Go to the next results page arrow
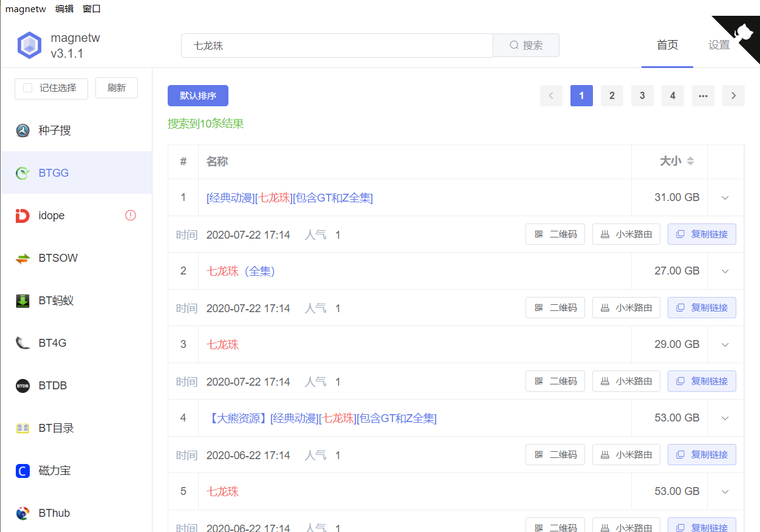 click(733, 95)
